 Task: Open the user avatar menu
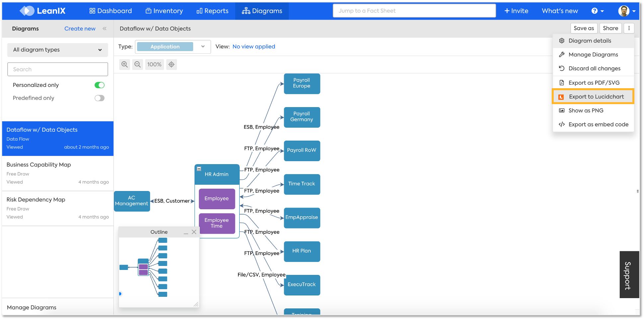[x=627, y=11]
